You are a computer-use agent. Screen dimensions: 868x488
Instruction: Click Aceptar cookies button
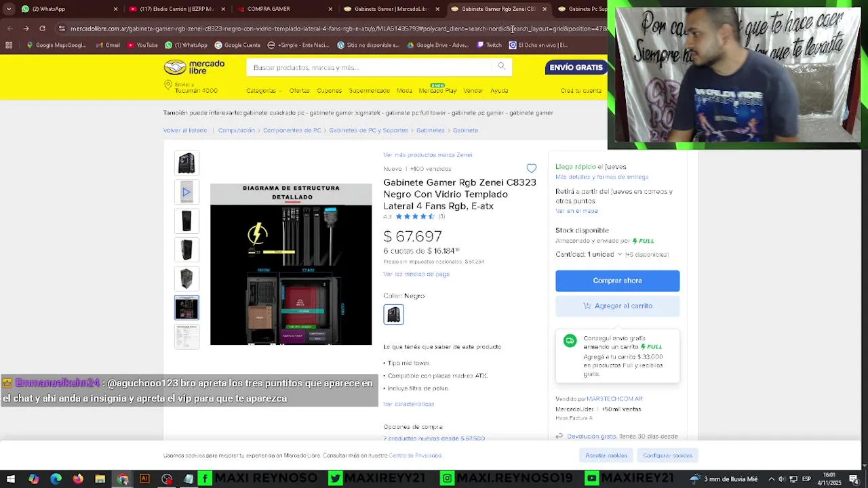pos(606,455)
